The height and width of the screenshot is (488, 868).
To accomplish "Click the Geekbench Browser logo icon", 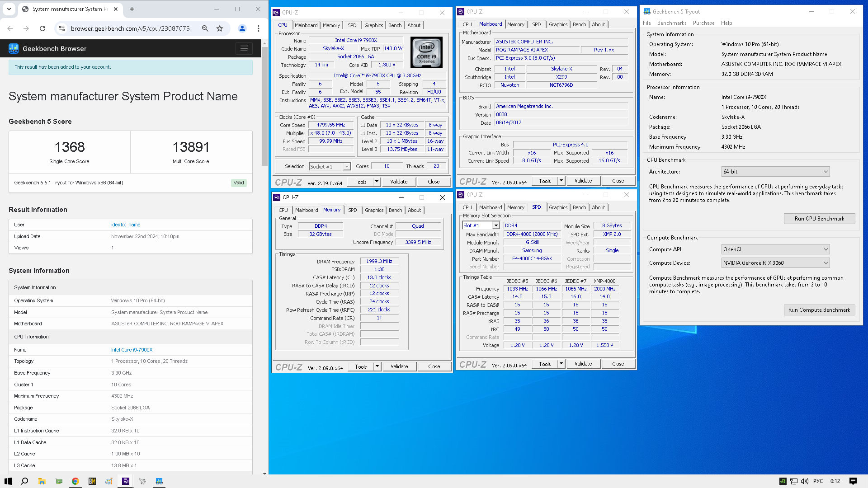I will tap(14, 48).
